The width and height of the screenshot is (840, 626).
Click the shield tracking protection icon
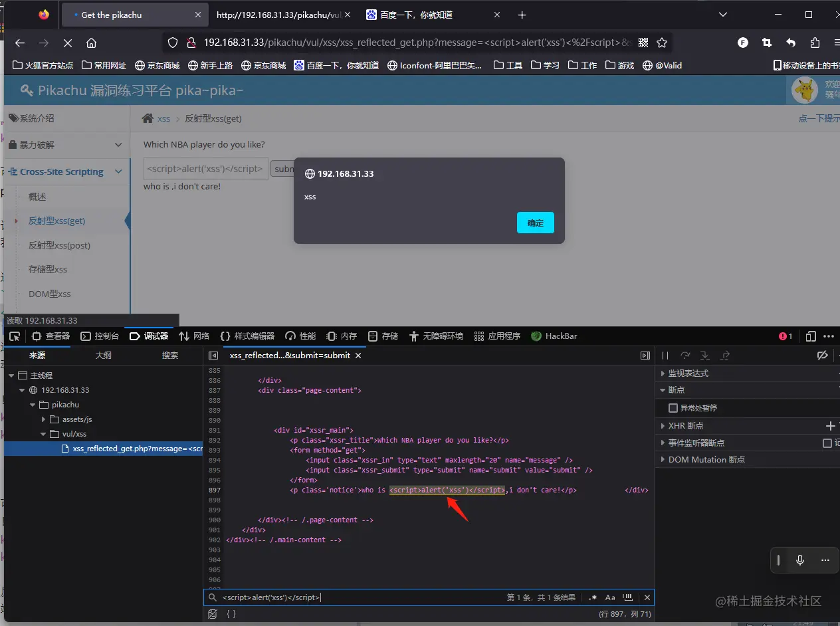pyautogui.click(x=173, y=43)
